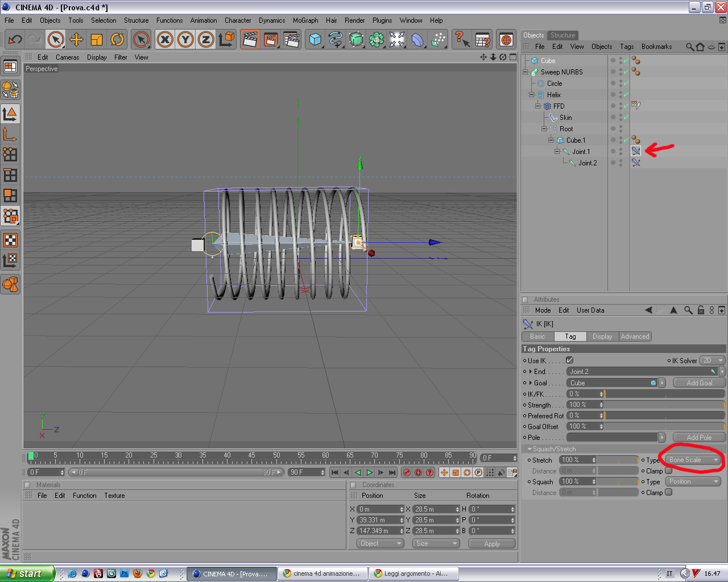This screenshot has width=728, height=582.
Task: Collapse the Sweep NURBS tree node
Action: [x=526, y=72]
